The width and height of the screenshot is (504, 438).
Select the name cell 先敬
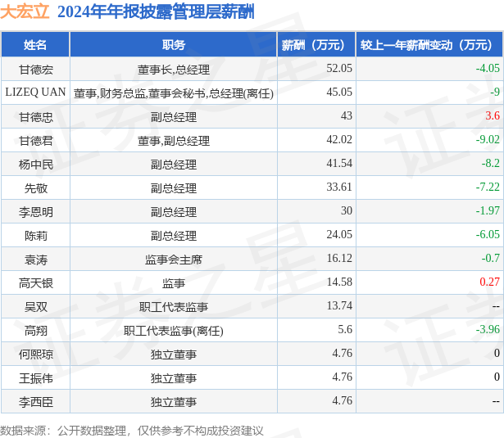click(x=36, y=188)
